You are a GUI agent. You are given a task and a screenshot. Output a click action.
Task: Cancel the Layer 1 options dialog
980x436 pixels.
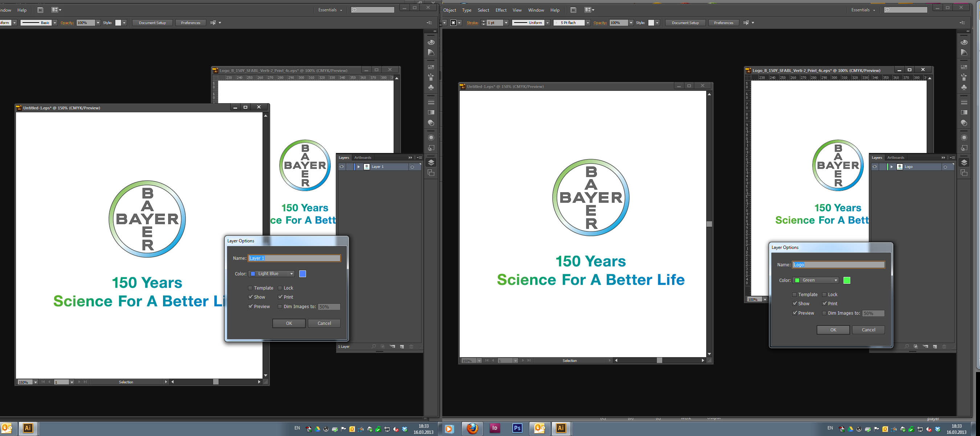coord(324,323)
